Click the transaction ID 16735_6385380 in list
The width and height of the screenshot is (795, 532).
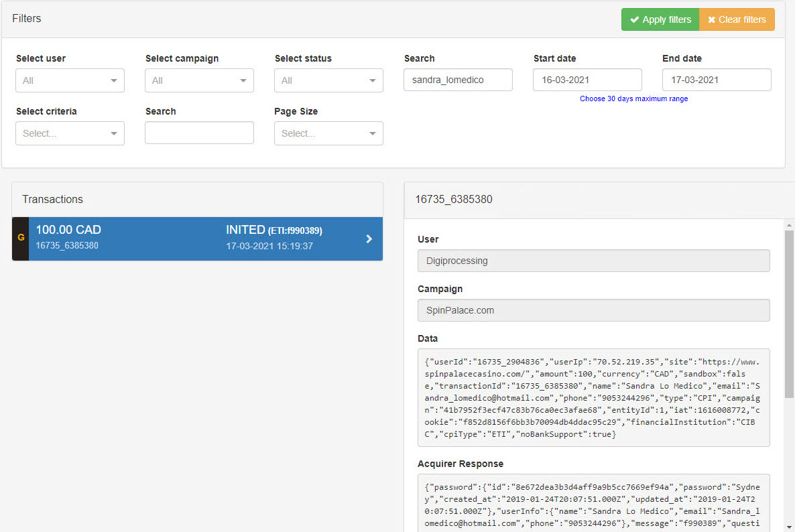tap(67, 246)
